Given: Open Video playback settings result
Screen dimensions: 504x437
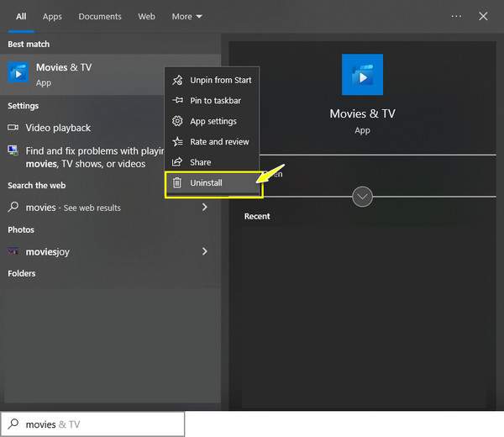Looking at the screenshot, I should coord(82,128).
